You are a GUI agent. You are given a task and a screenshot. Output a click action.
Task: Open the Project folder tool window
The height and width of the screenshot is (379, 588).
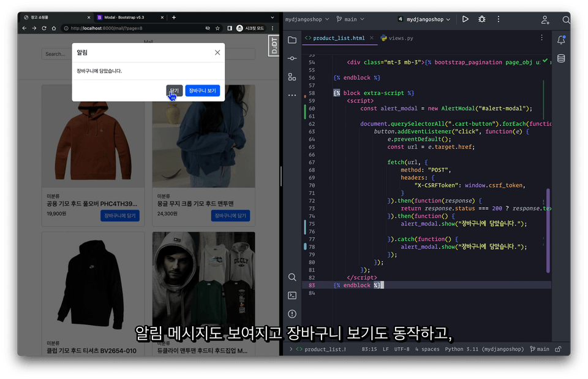click(x=292, y=40)
